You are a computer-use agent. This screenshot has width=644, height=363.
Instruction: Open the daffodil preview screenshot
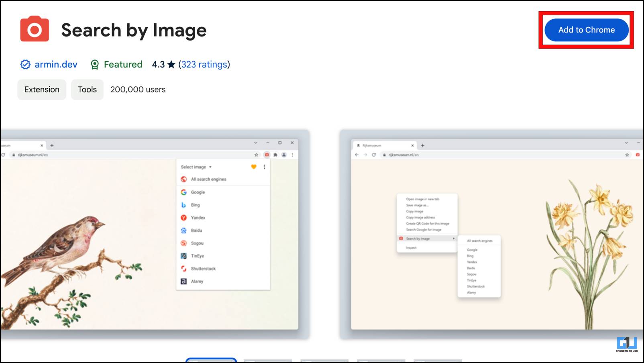pyautogui.click(x=492, y=234)
